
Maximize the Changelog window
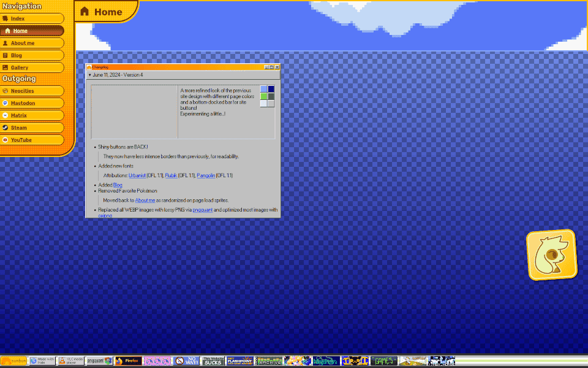[x=272, y=67]
